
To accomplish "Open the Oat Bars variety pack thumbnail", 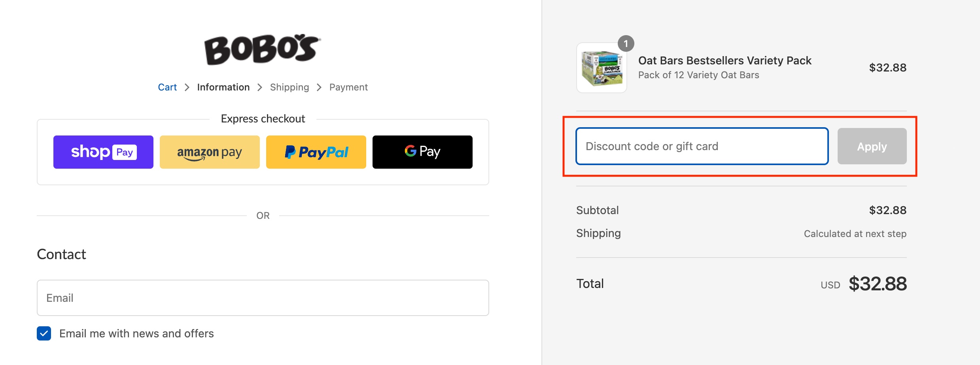I will click(602, 68).
